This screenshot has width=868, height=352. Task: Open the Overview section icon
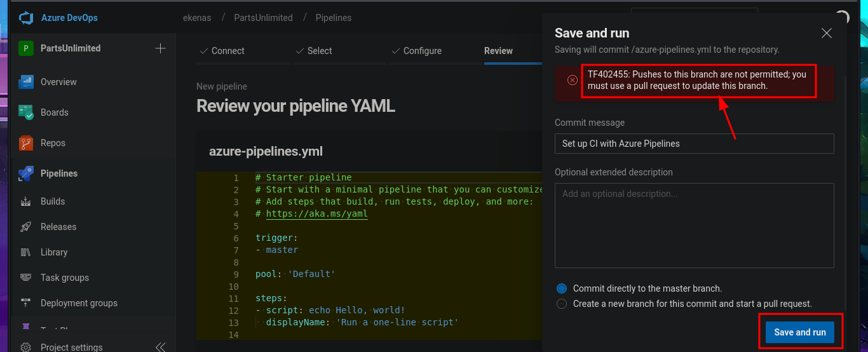(x=26, y=82)
